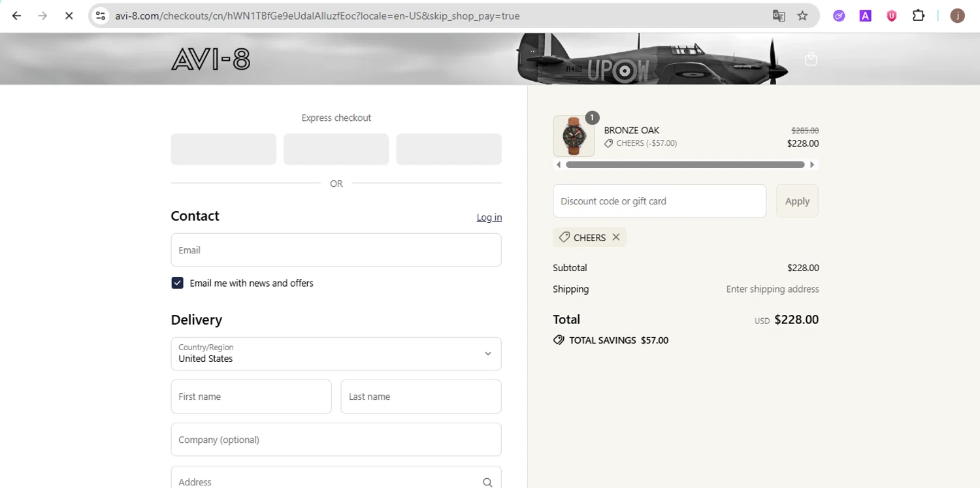Open the purple round extension icon
The image size is (980, 488).
(839, 16)
